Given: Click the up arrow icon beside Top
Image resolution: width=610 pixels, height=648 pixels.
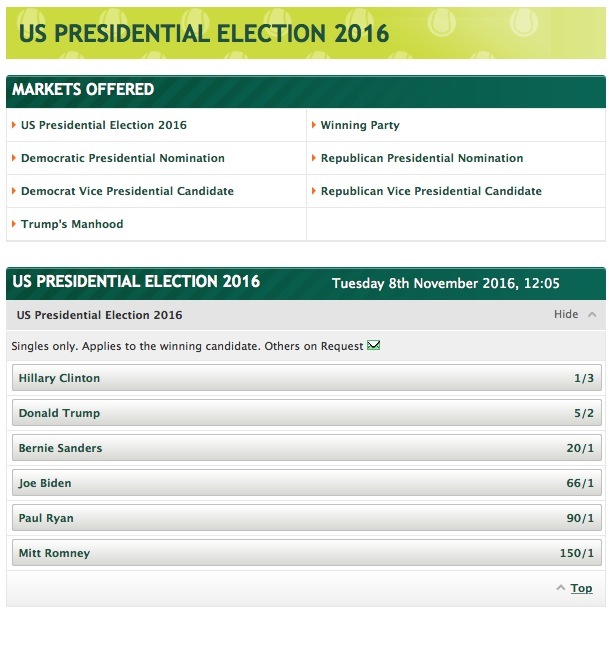Looking at the screenshot, I should pos(561,588).
